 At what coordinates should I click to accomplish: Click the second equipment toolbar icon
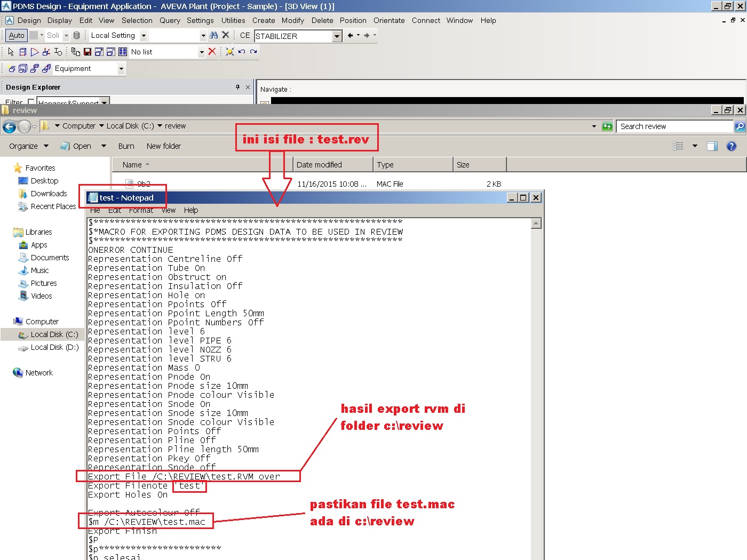coord(23,68)
